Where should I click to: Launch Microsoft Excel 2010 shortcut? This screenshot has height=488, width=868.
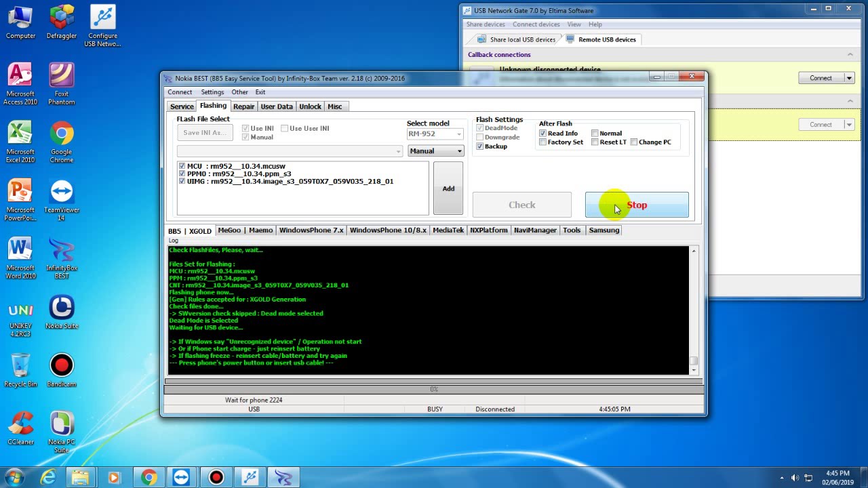(x=20, y=142)
